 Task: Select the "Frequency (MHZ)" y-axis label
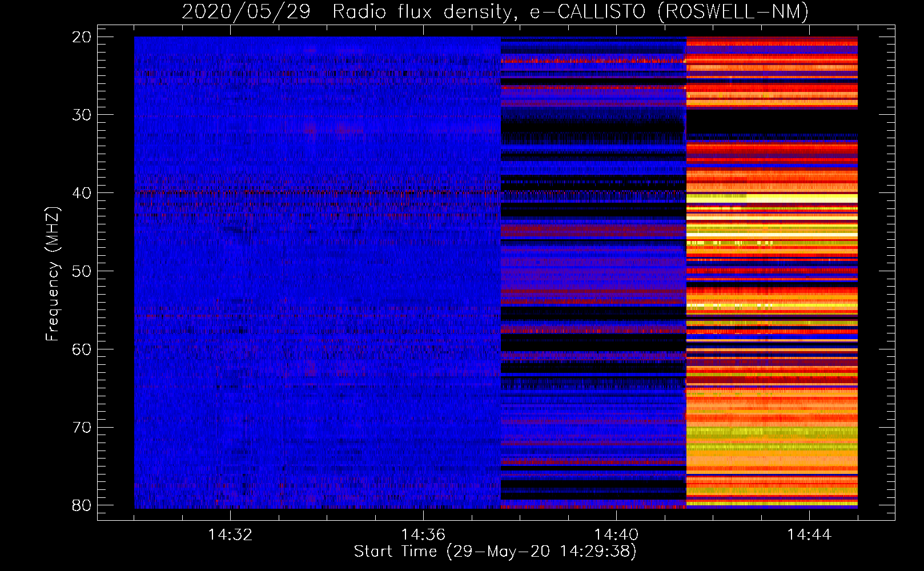(53, 274)
